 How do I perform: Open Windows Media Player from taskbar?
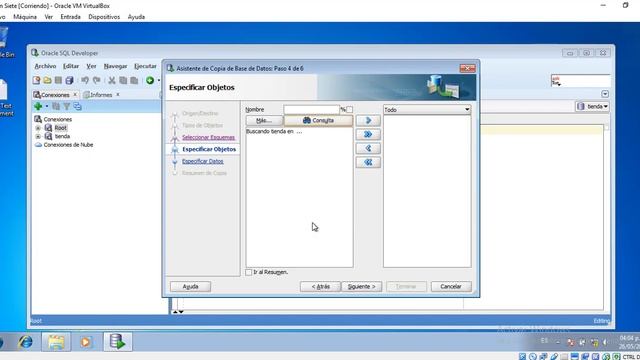[x=86, y=342]
